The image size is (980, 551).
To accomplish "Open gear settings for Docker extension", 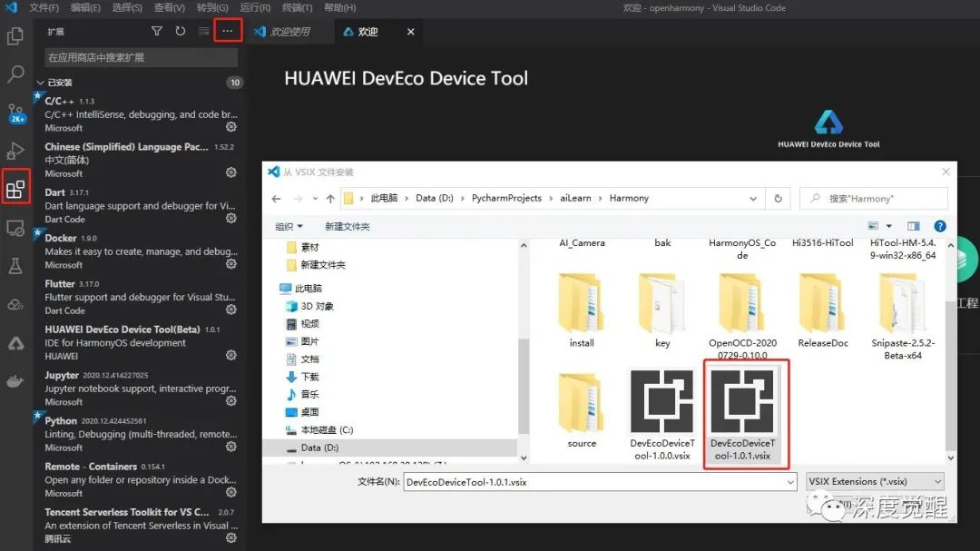I will tap(231, 264).
